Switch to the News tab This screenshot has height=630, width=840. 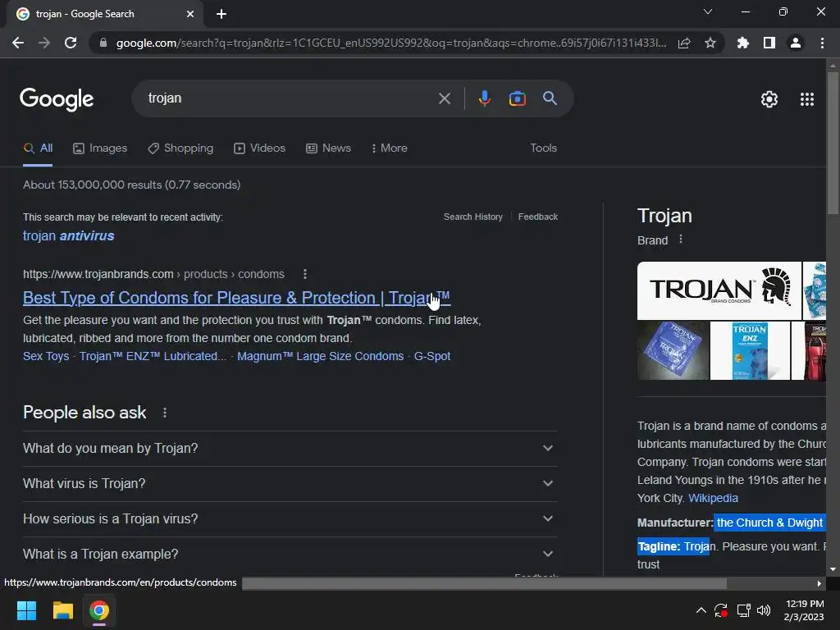[328, 148]
